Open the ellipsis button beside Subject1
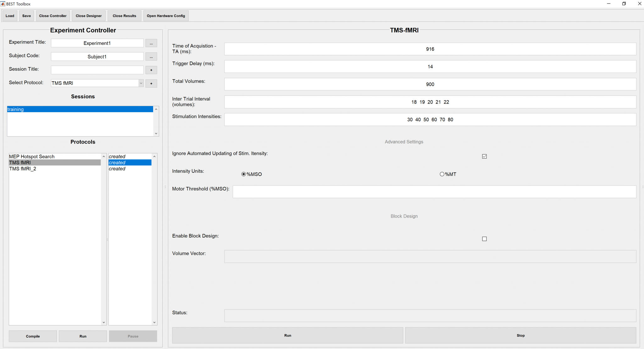The height and width of the screenshot is (349, 644). tap(151, 57)
